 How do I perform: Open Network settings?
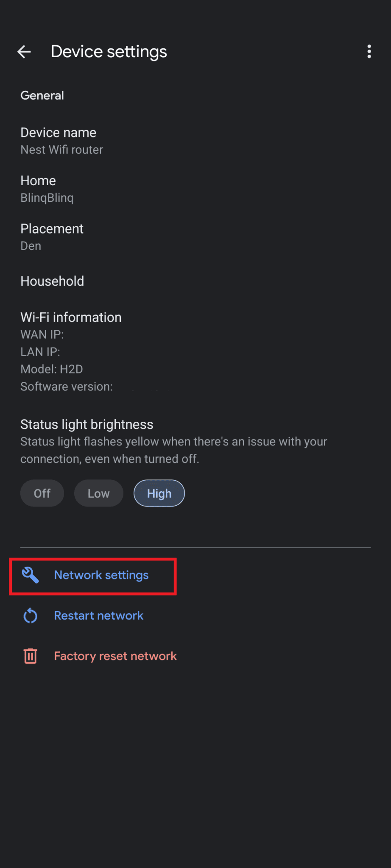101,575
